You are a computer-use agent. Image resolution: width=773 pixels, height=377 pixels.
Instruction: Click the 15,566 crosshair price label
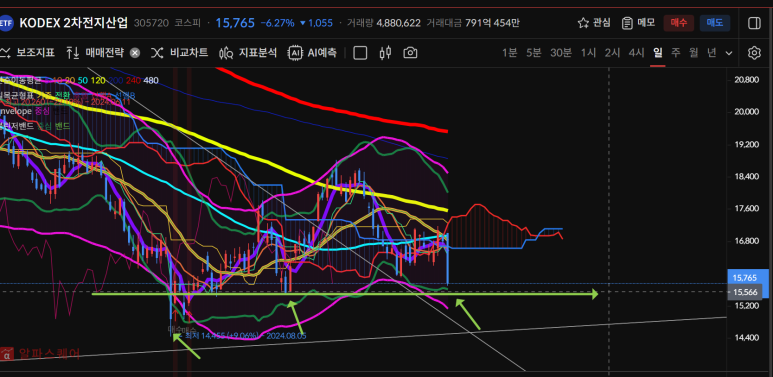pyautogui.click(x=745, y=292)
